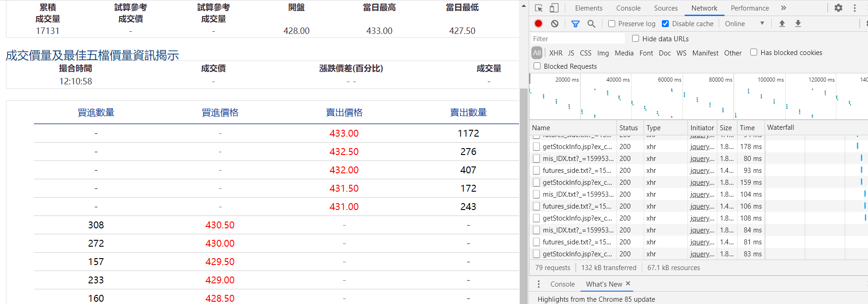Expand more DevTools tabs chevron
Screen dimensions: 868x304
click(783, 8)
